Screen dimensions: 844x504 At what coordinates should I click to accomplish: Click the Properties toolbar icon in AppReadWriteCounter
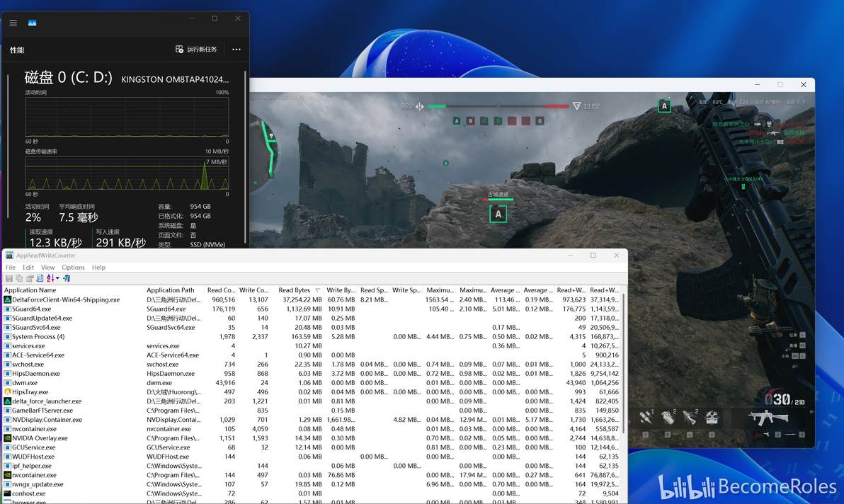tap(30, 278)
